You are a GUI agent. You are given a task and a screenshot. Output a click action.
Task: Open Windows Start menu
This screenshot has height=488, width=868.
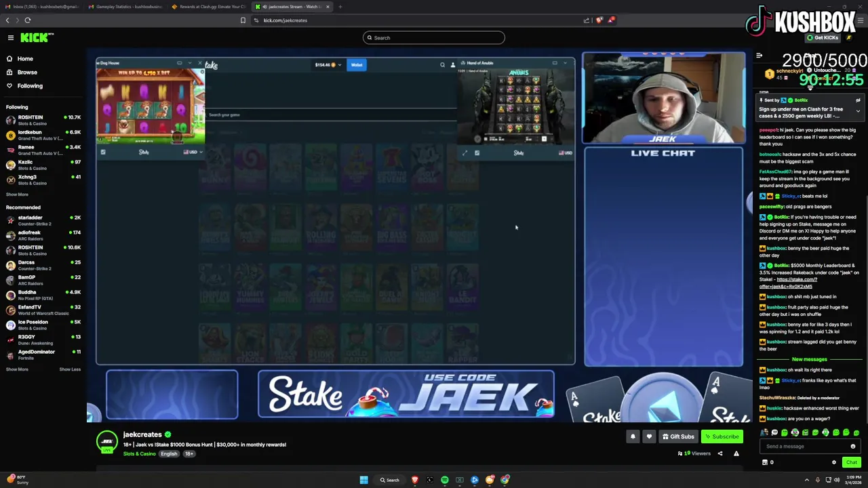pos(363,480)
